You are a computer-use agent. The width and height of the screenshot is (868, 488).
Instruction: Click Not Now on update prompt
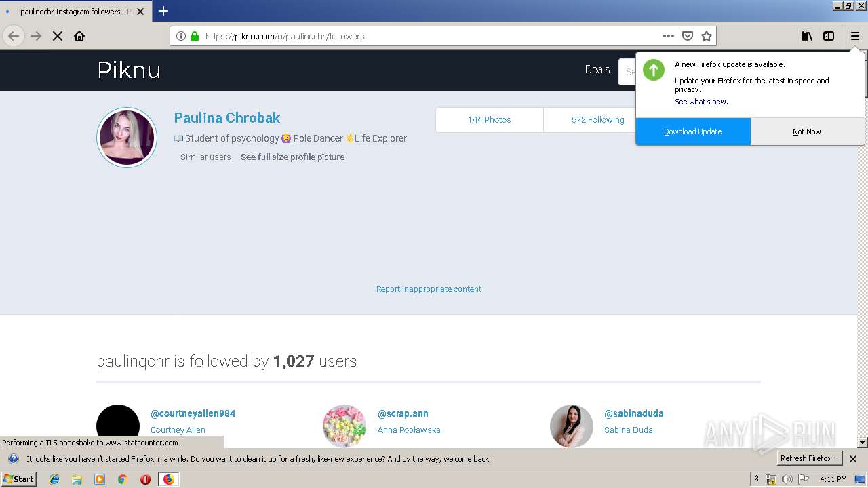pos(807,131)
